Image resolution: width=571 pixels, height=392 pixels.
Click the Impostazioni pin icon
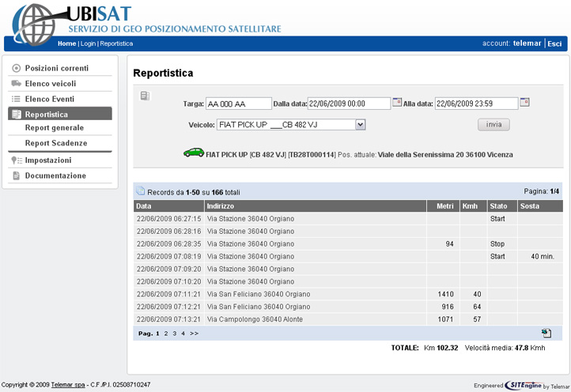[x=17, y=160]
